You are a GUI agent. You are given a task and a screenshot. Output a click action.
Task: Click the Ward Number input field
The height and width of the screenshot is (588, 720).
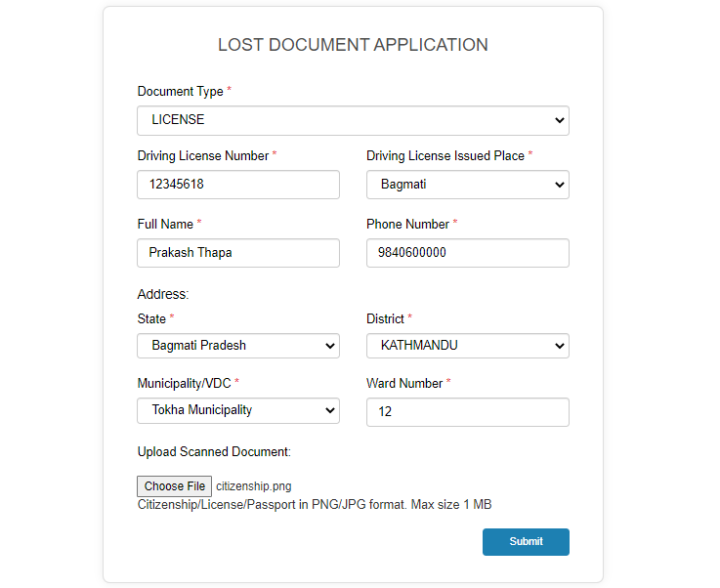click(x=467, y=412)
